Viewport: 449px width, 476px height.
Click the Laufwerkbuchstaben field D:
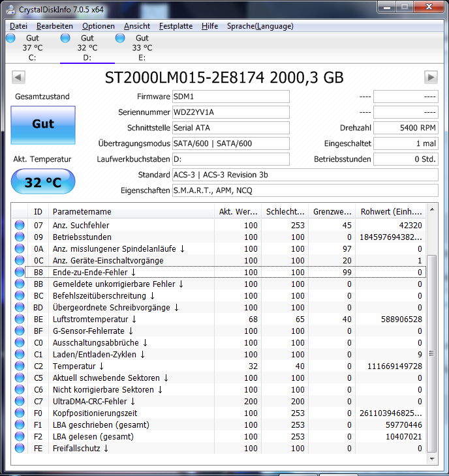(231, 159)
